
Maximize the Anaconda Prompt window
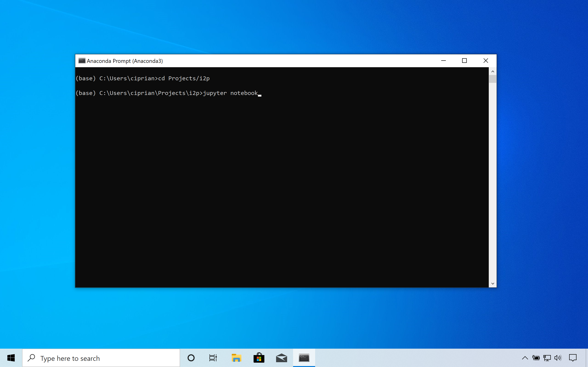[464, 61]
